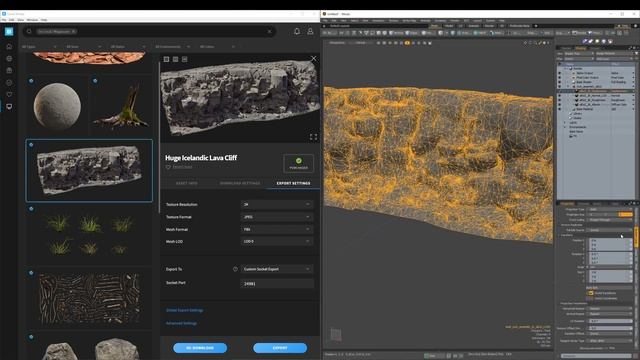Select the second preview layout icon
The width and height of the screenshot is (640, 360).
click(x=176, y=59)
